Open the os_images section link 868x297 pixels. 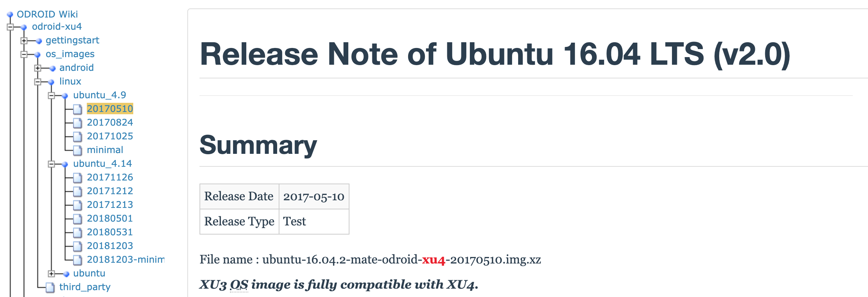pyautogui.click(x=70, y=54)
